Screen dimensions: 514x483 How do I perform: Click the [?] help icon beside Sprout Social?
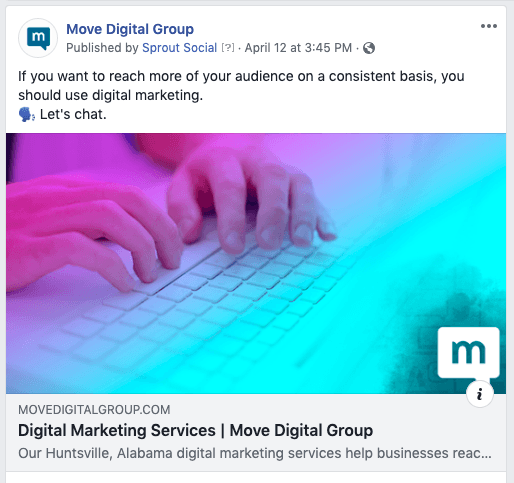[x=228, y=48]
